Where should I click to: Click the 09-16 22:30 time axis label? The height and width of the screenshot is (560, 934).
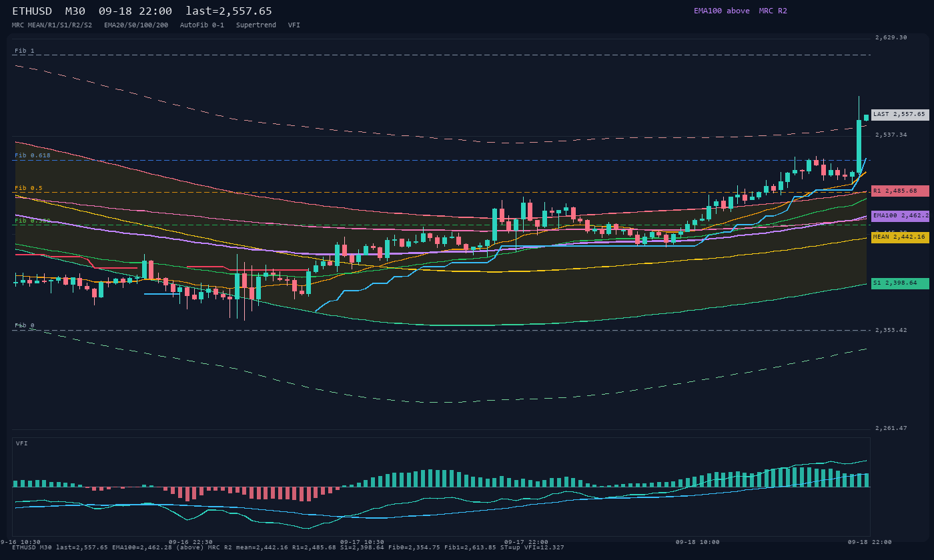(x=191, y=542)
